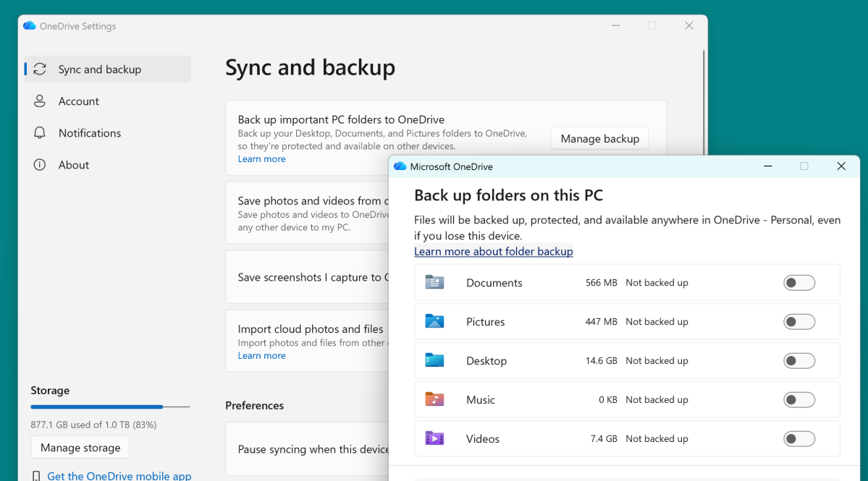Click the 'Back up folders on this PC' heading
This screenshot has height=481, width=868.
tap(508, 195)
